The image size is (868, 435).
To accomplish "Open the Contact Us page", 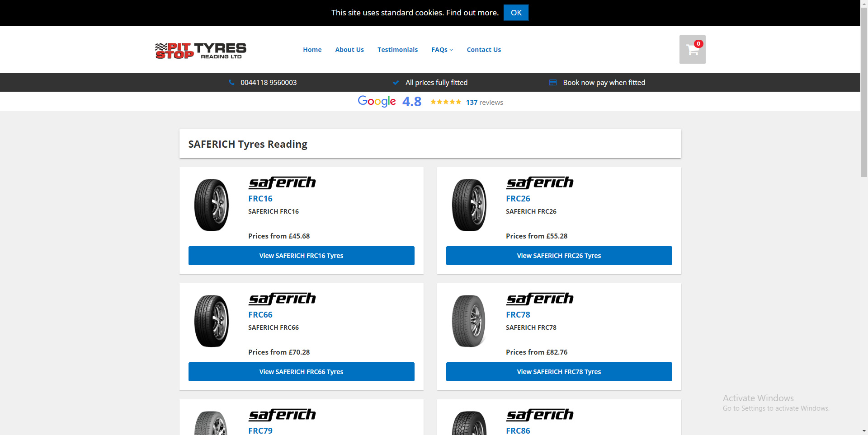I will click(x=484, y=50).
